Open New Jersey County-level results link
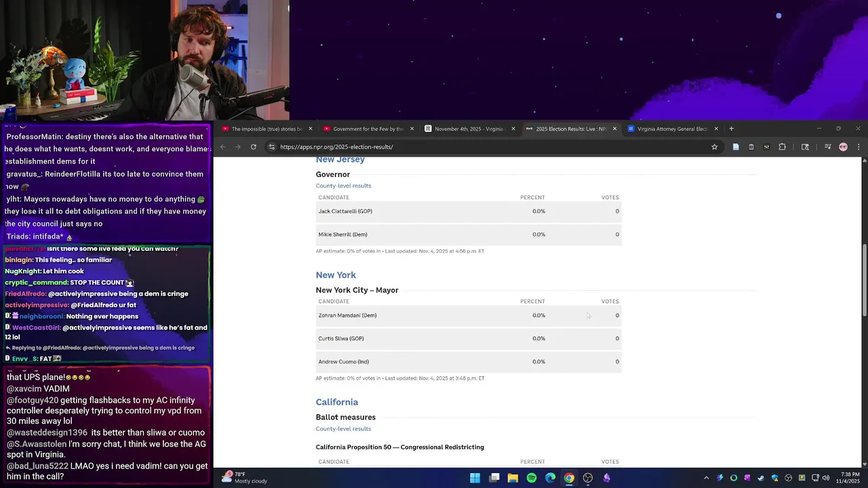868x488 pixels. [x=343, y=186]
